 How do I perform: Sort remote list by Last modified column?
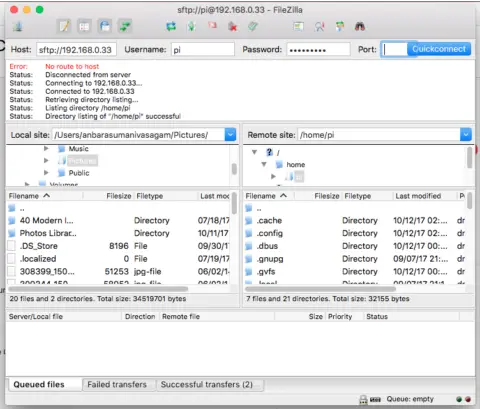click(424, 196)
